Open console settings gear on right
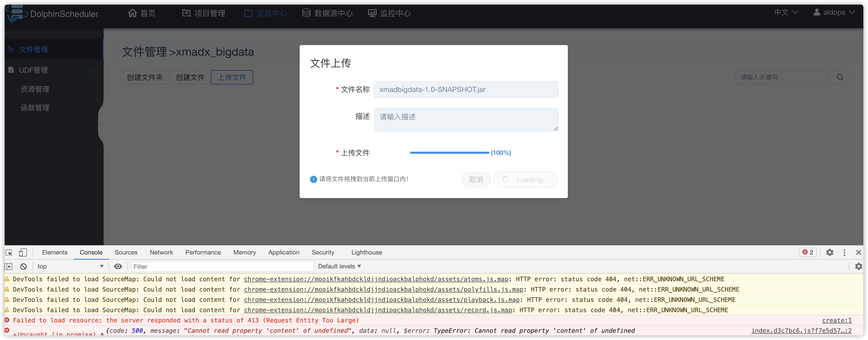The image size is (868, 340). pos(858,266)
